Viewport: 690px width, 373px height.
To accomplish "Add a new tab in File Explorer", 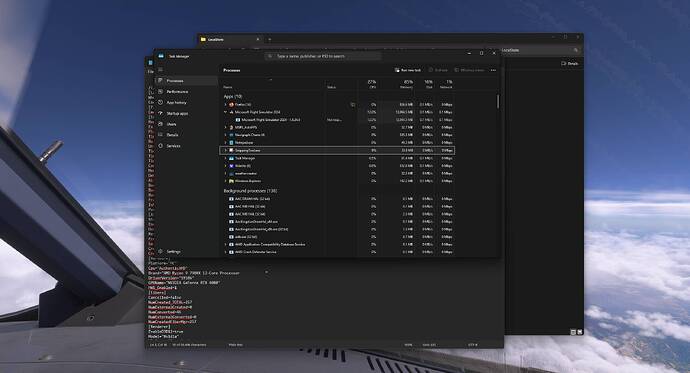I will click(270, 39).
